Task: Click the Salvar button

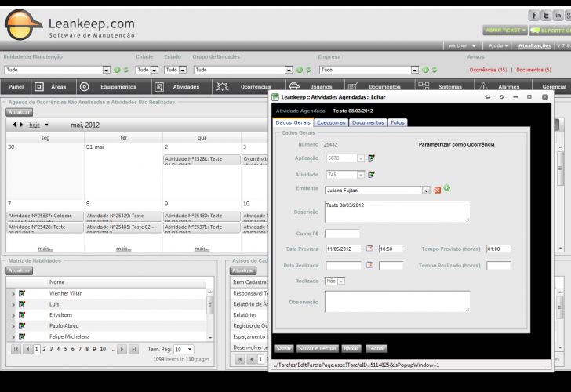Action: coord(284,348)
